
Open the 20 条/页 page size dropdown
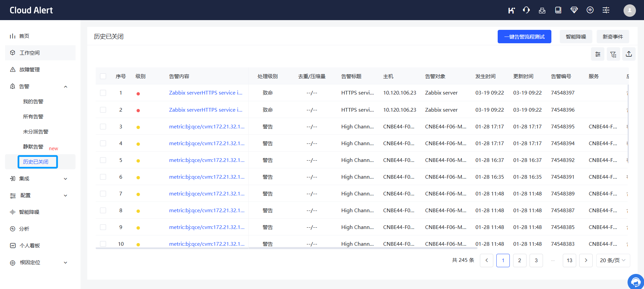[613, 261]
